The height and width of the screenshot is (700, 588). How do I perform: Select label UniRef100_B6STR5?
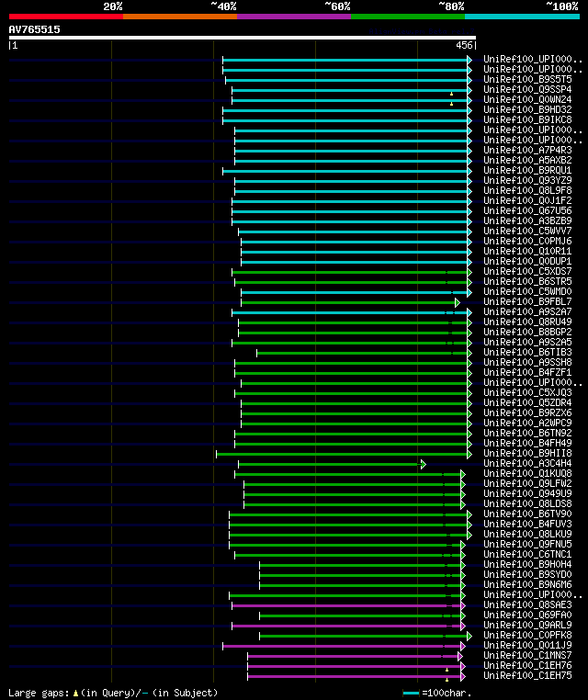click(x=527, y=281)
